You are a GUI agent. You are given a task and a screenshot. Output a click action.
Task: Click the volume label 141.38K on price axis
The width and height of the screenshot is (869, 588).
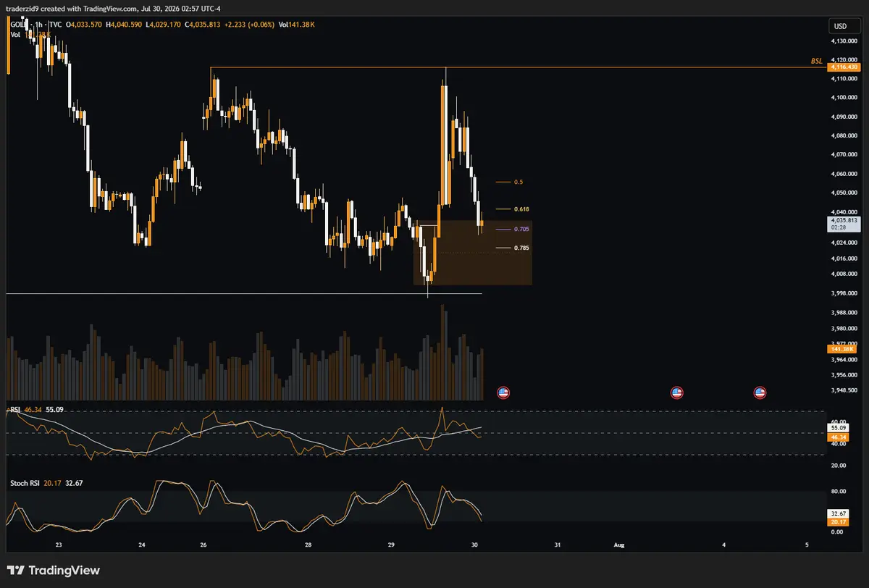844,349
